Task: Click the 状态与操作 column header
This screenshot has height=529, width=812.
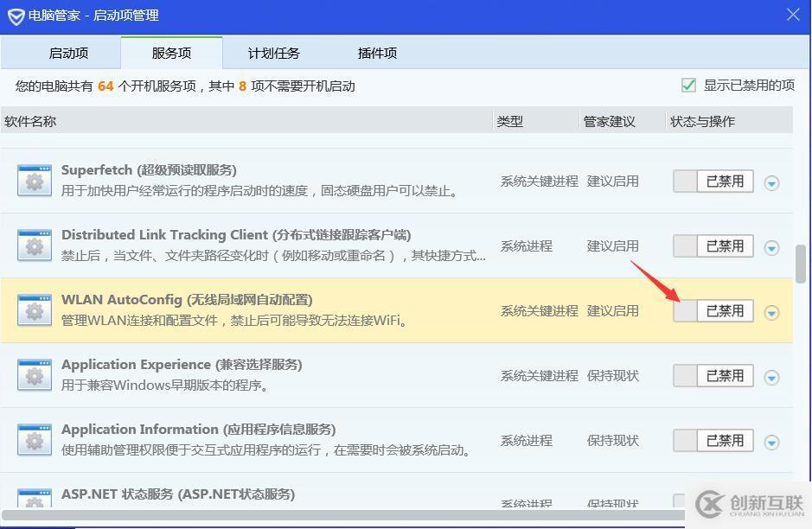Action: (x=729, y=121)
